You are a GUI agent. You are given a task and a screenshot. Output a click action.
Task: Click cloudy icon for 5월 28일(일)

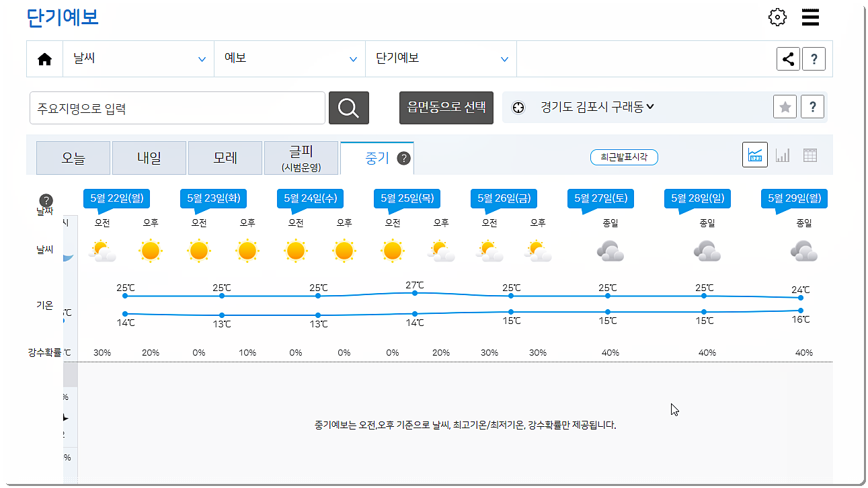tap(707, 251)
